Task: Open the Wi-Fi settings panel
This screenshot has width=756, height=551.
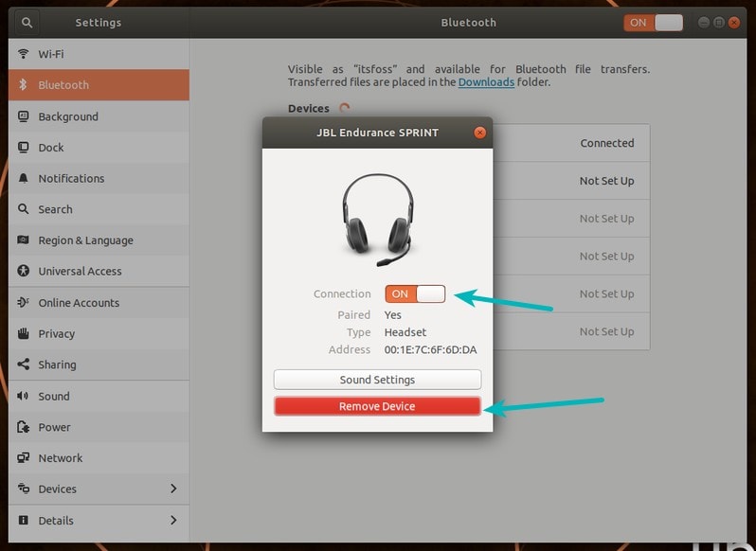Action: (99, 54)
